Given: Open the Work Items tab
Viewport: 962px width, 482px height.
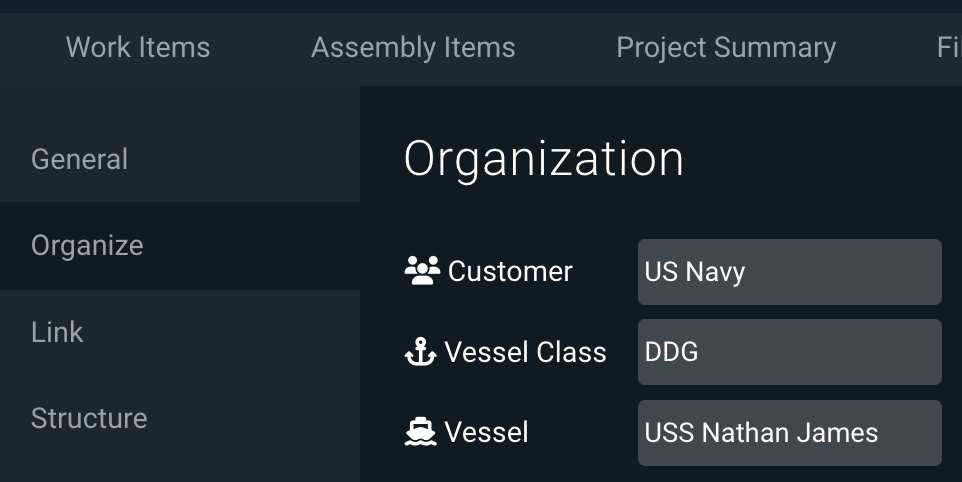Looking at the screenshot, I should click(138, 48).
